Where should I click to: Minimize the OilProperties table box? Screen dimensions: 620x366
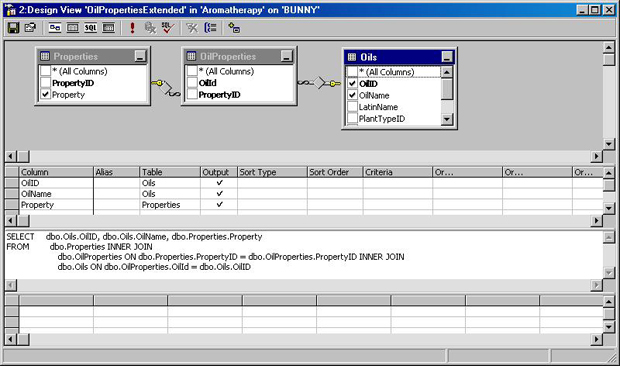coord(287,56)
